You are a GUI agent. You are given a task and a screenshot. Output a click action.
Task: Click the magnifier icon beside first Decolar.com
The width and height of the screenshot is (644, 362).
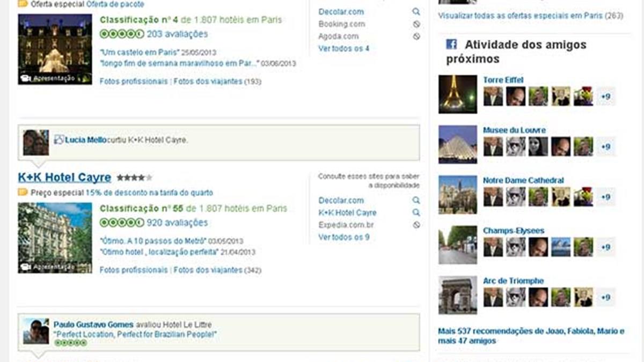point(416,12)
